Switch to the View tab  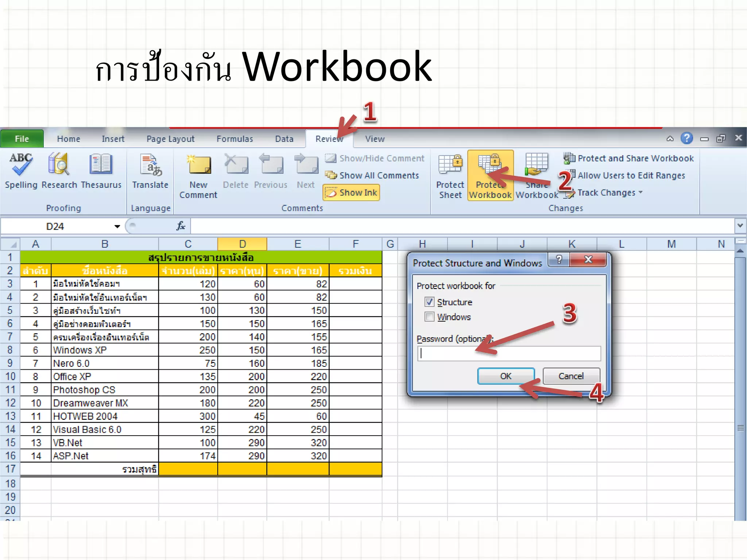tap(375, 139)
